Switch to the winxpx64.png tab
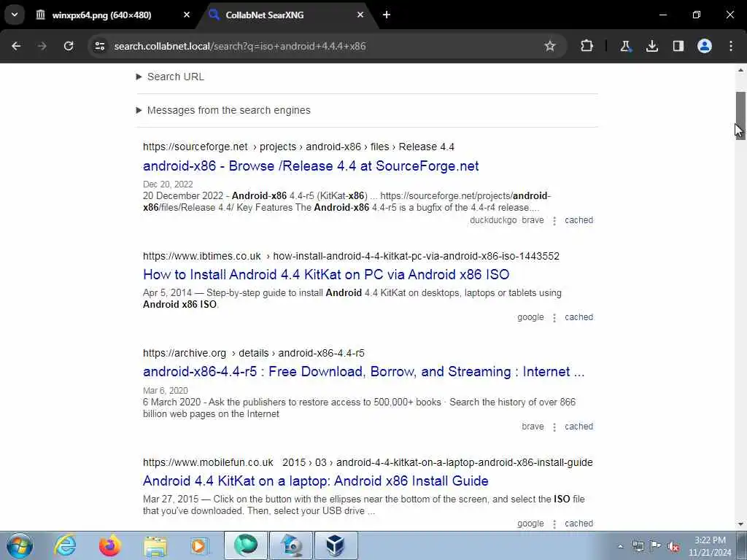 [102, 15]
